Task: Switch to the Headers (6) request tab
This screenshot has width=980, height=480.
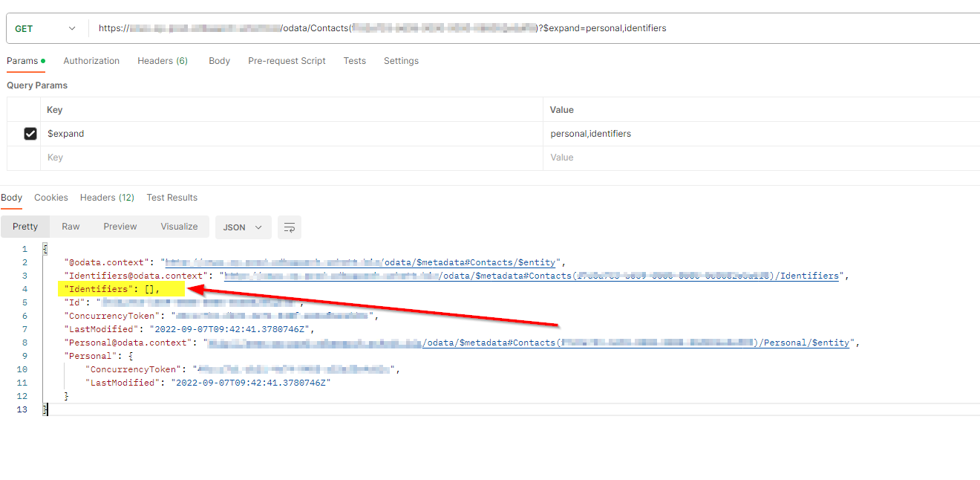Action: pyautogui.click(x=162, y=61)
